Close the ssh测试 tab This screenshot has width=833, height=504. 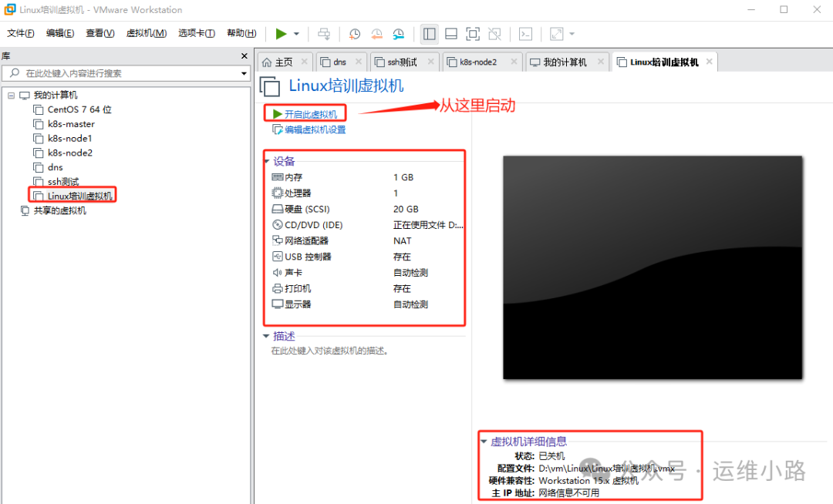click(431, 62)
